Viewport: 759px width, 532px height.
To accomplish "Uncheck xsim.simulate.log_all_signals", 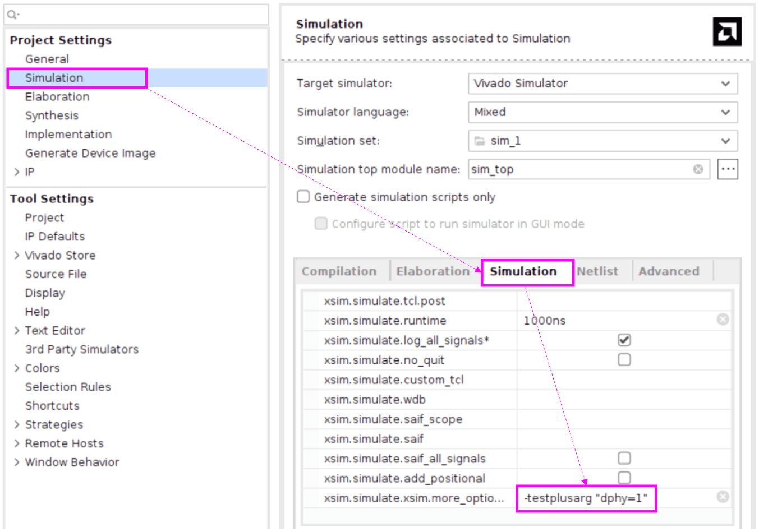I will click(x=624, y=339).
